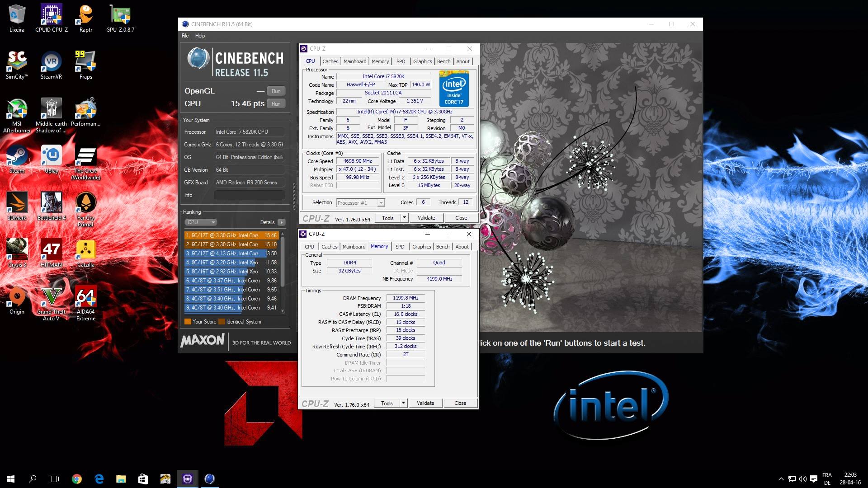Show hidden system tray icons
The width and height of the screenshot is (868, 488).
point(781,479)
